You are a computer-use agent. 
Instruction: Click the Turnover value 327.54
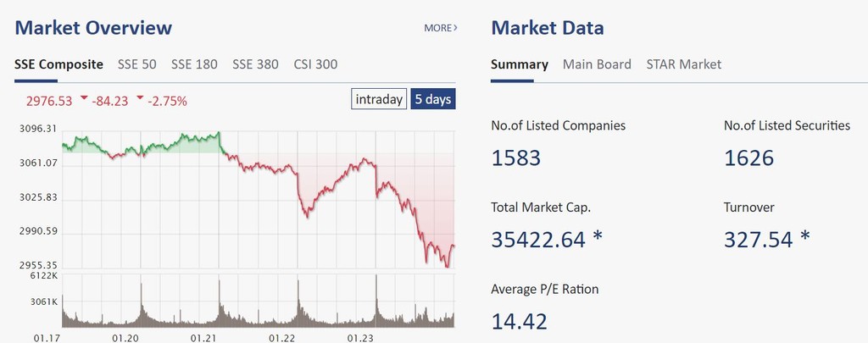pyautogui.click(x=759, y=240)
